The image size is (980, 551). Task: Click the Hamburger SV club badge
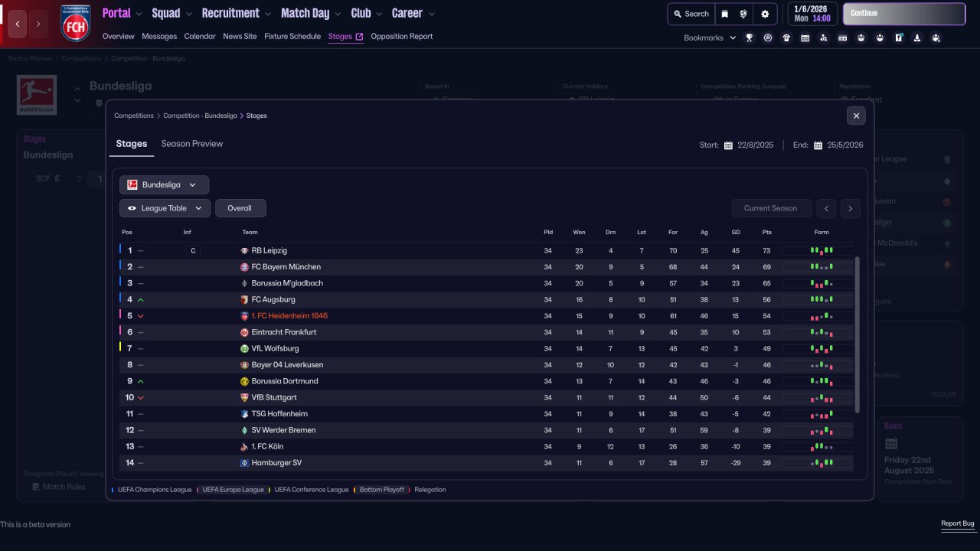point(244,463)
